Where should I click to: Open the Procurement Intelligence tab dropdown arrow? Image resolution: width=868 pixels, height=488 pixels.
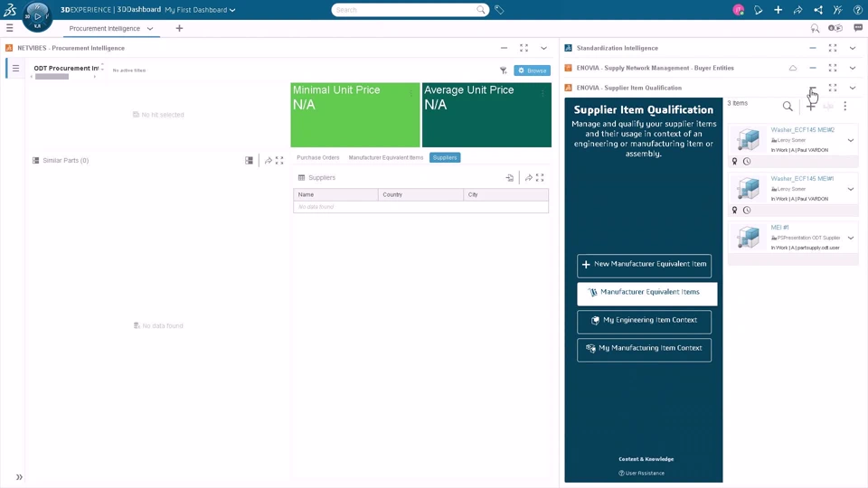tap(150, 28)
